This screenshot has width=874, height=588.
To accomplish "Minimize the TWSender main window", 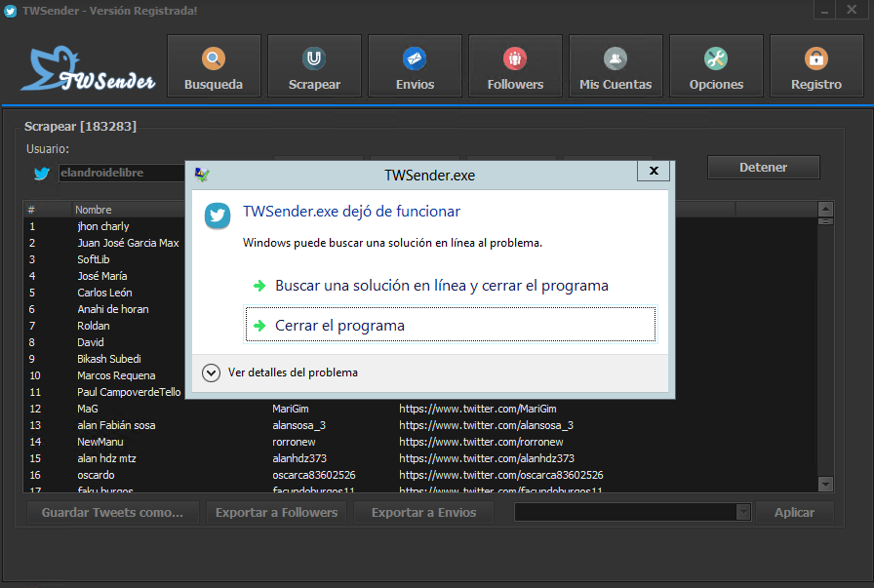I will 824,11.
